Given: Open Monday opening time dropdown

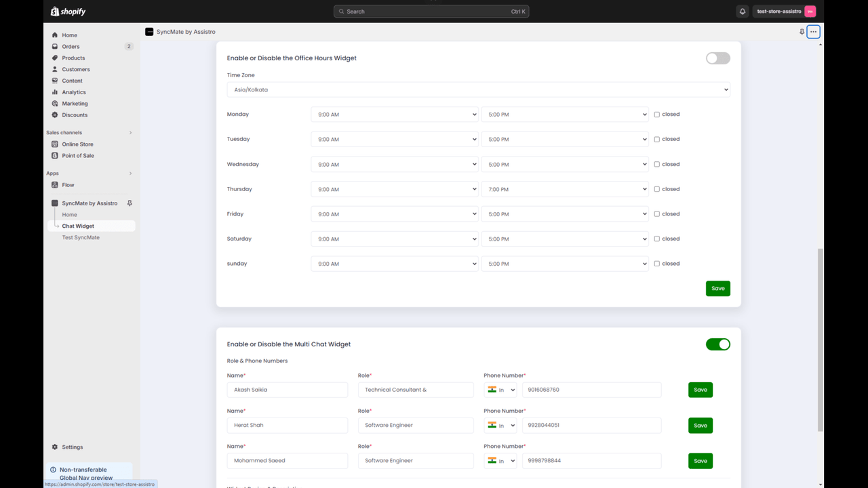Looking at the screenshot, I should tap(395, 115).
